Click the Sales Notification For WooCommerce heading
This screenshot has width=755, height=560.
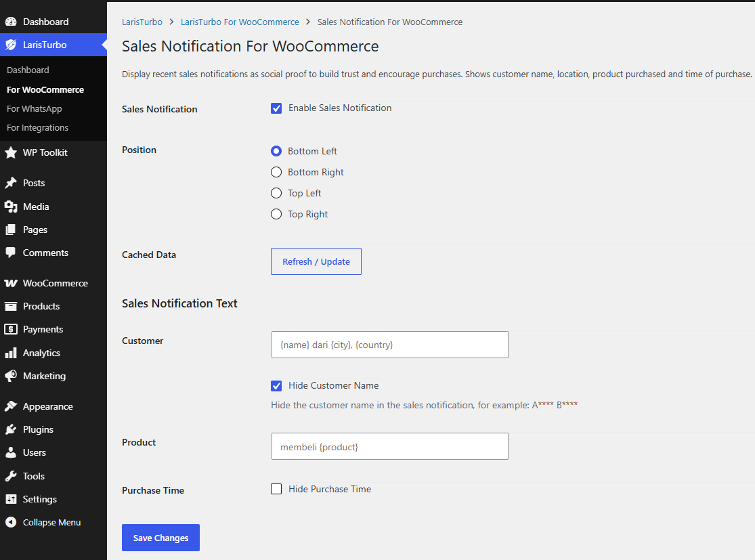coord(251,46)
